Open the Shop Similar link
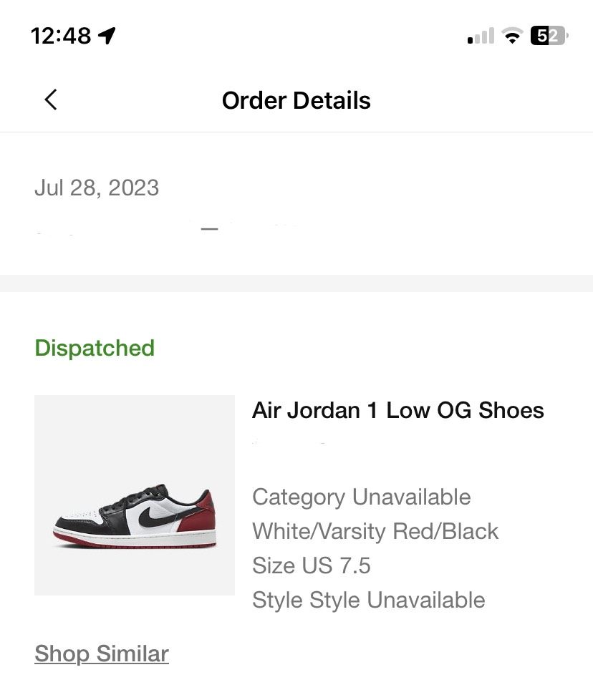 102,653
